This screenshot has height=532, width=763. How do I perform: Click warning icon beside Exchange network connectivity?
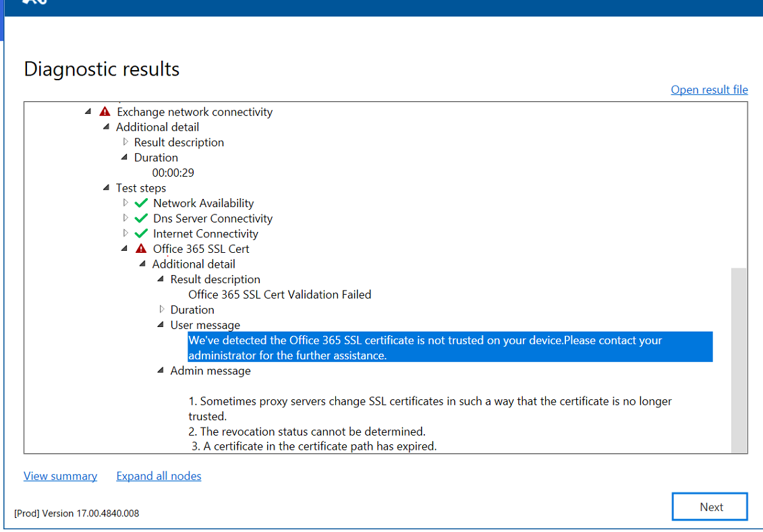105,112
